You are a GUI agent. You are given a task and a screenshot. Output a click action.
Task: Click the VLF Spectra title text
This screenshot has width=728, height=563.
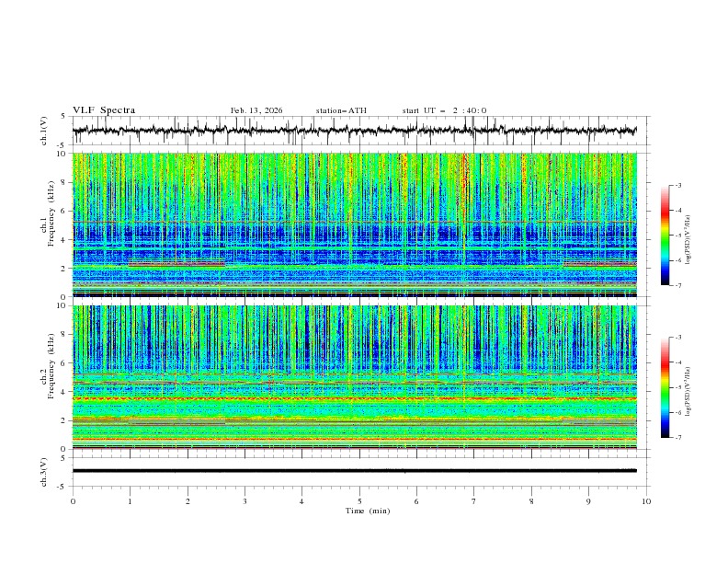point(104,110)
